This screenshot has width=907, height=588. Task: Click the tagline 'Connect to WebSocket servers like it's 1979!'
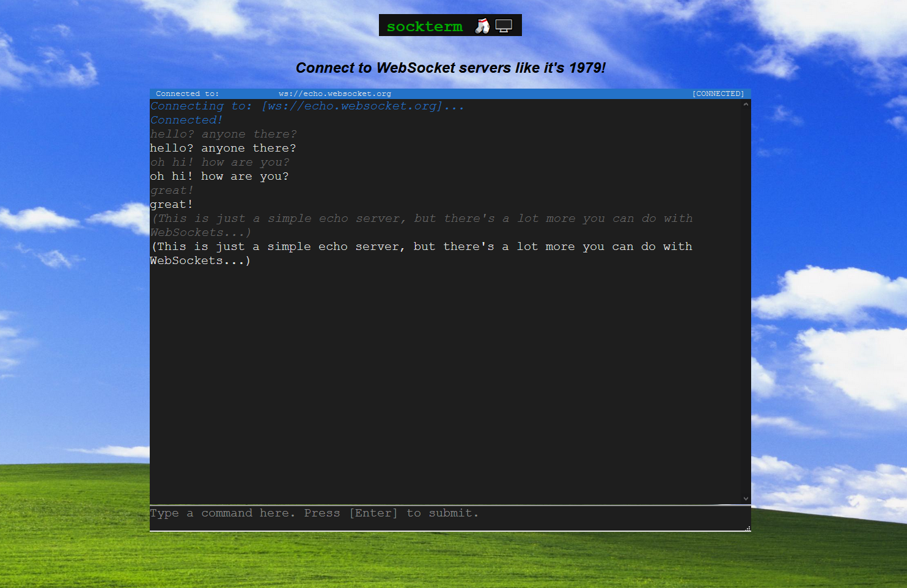click(450, 68)
